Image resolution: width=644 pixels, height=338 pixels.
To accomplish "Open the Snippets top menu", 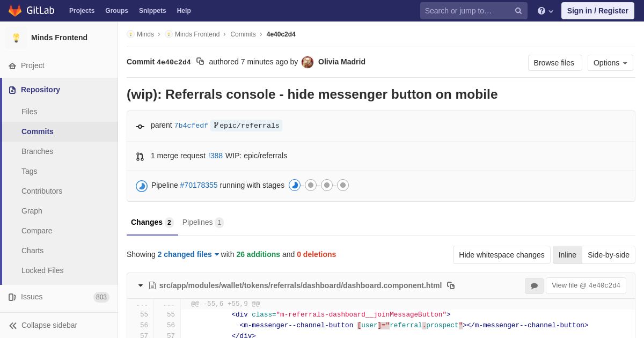I will tap(152, 11).
